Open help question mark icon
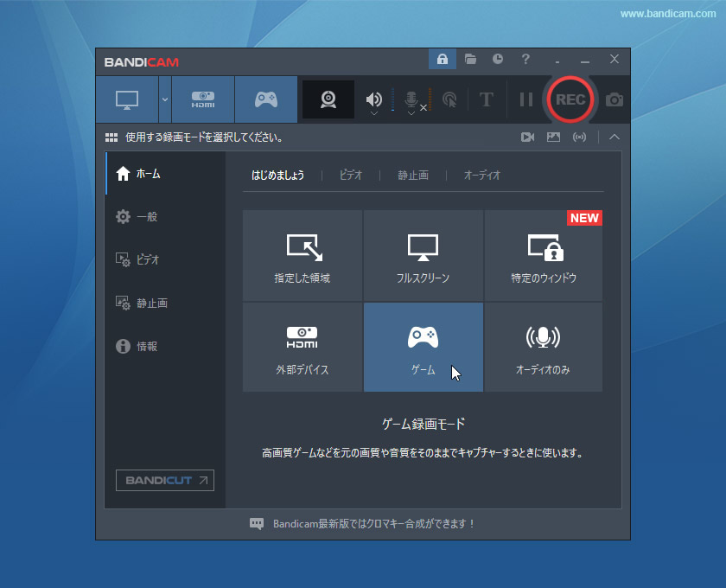Viewport: 726px width, 588px height. 525,59
